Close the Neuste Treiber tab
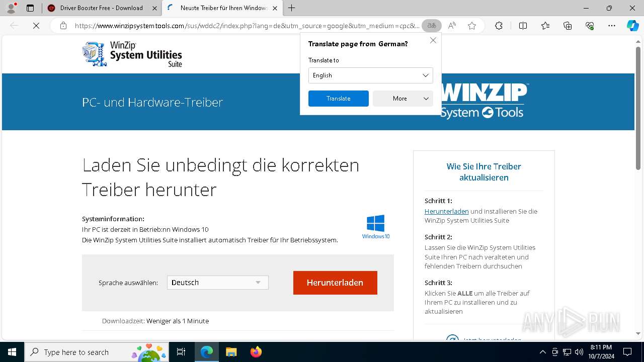Screen dimensions: 644x362 click(275, 8)
